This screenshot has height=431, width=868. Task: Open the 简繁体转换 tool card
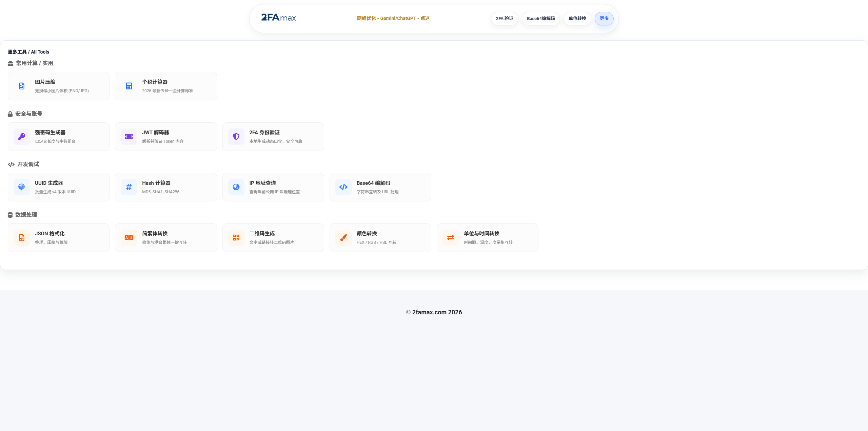tap(166, 238)
